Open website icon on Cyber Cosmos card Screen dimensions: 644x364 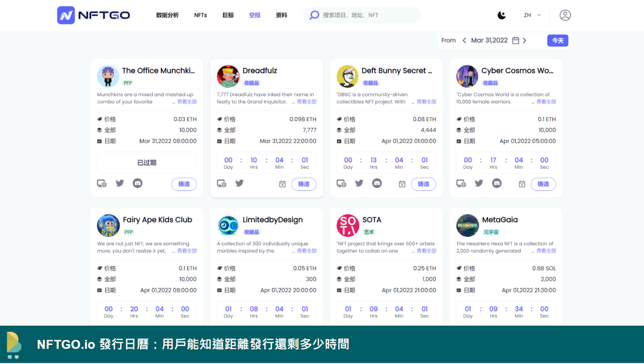[x=461, y=184]
